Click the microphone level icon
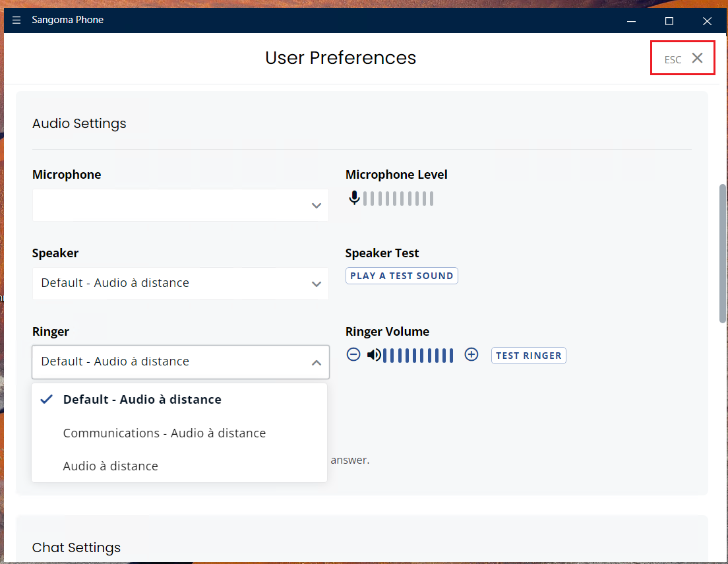 point(354,198)
